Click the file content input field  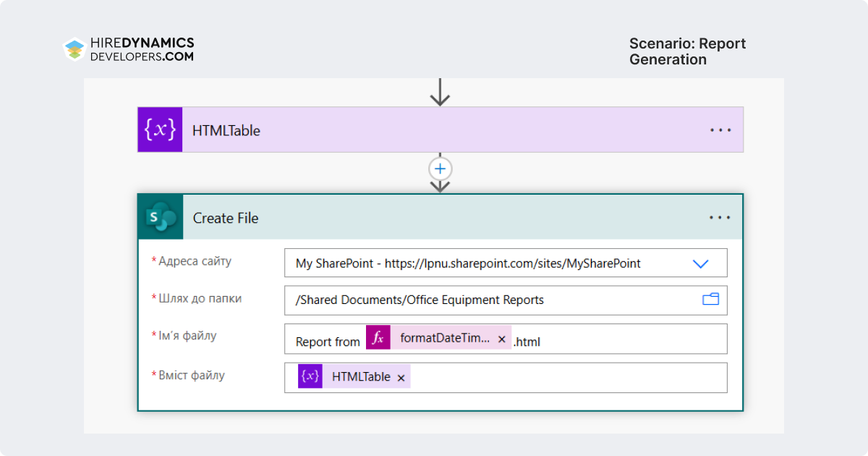(x=506, y=377)
